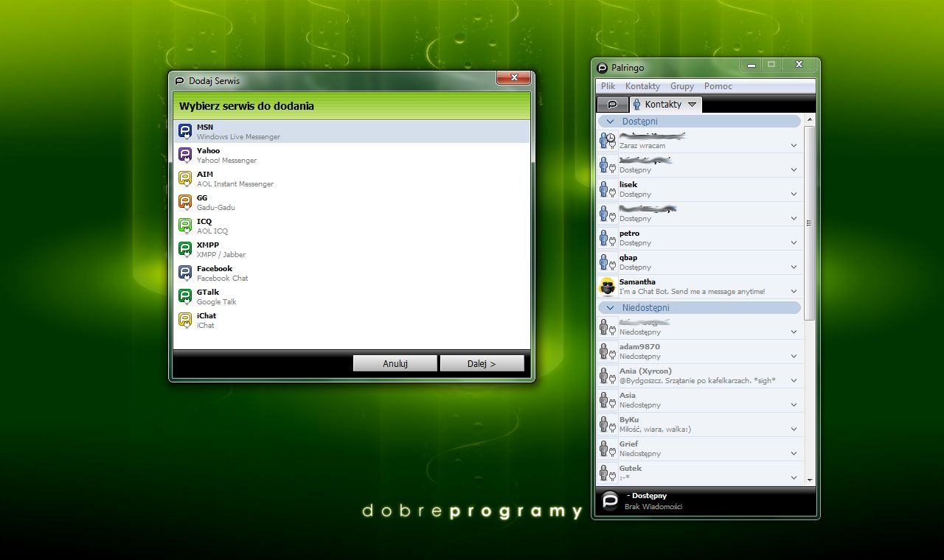Expand lisek's contact options arrow
Image resolution: width=944 pixels, height=560 pixels.
click(x=794, y=195)
